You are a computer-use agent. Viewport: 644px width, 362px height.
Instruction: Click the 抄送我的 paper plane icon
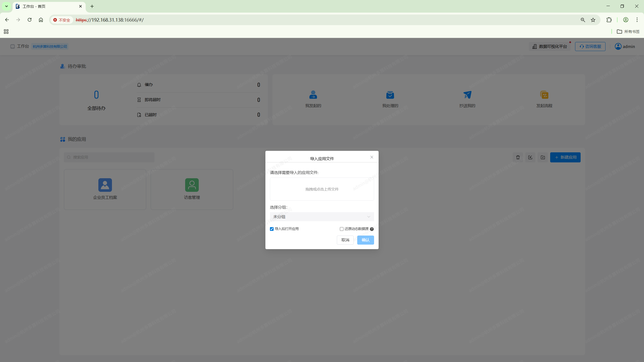point(467,95)
